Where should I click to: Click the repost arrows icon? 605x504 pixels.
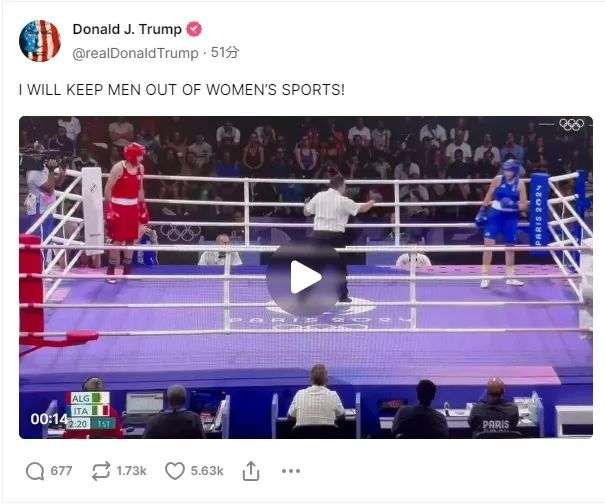click(x=101, y=471)
